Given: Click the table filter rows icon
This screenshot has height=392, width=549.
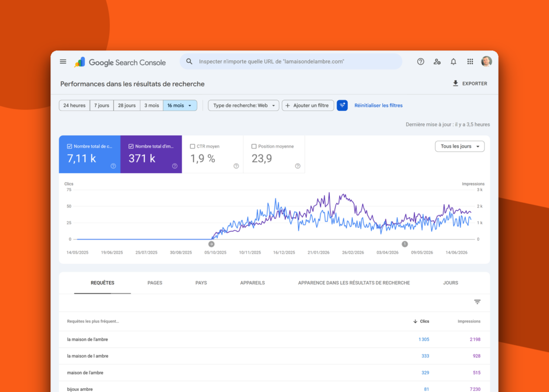Looking at the screenshot, I should coord(477,301).
